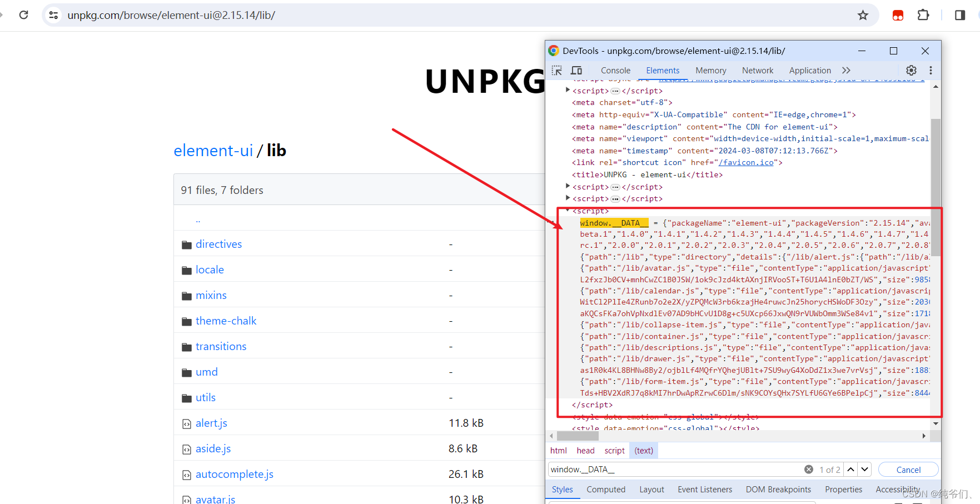The height and width of the screenshot is (504, 980).
Task: Expand the script node above window.__DATA__ script
Action: (568, 198)
